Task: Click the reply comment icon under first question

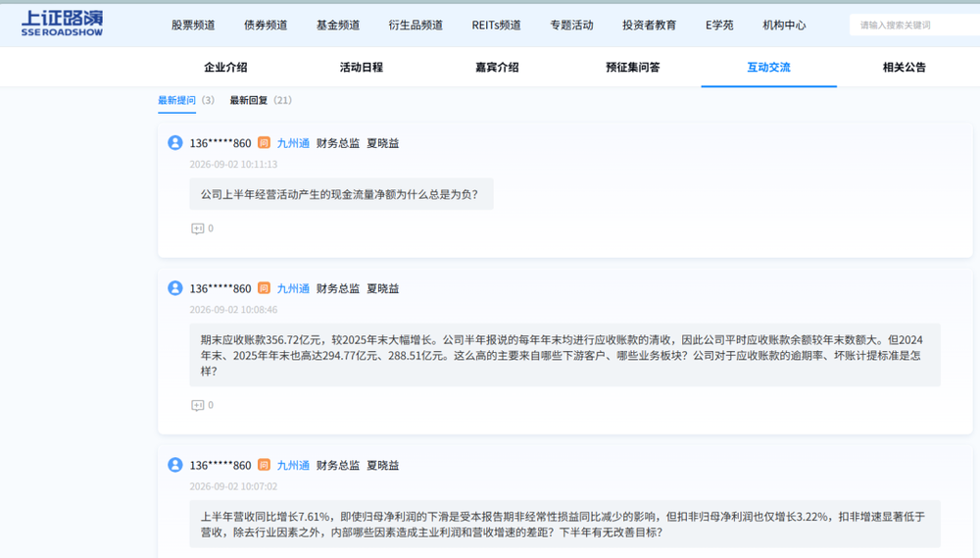Action: pos(198,228)
